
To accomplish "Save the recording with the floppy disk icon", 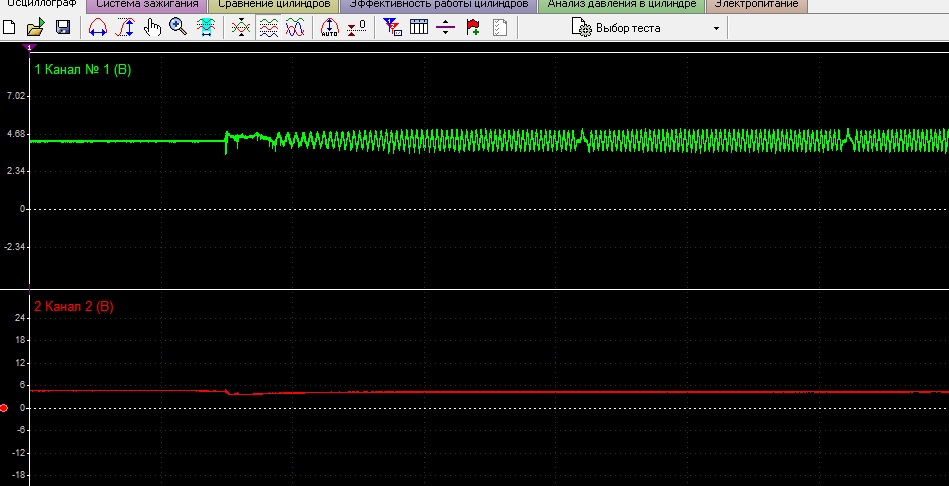I will [63, 27].
